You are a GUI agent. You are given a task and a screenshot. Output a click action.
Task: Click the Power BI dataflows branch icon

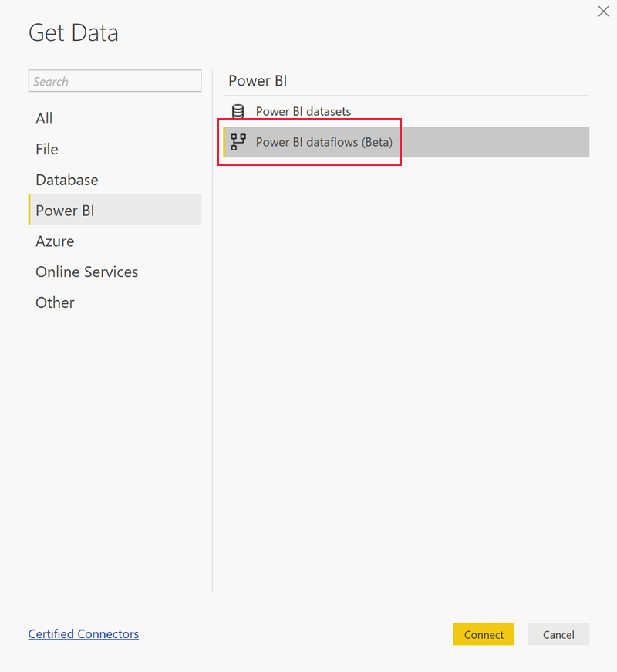[x=238, y=142]
